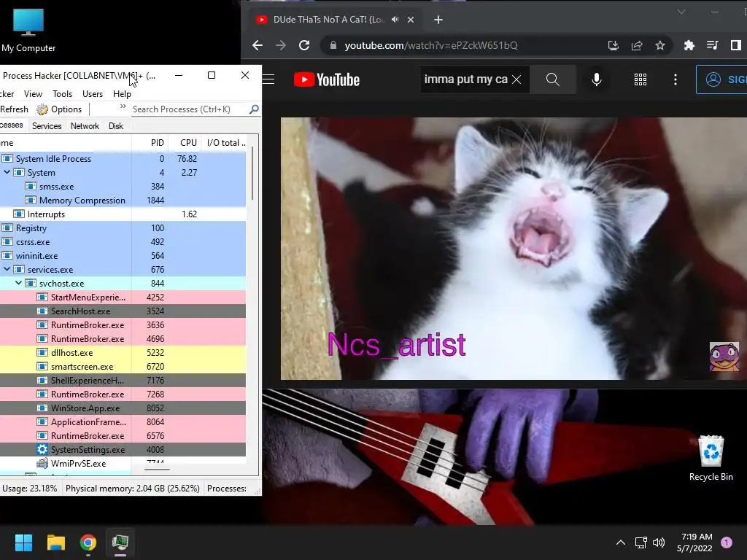Screen dimensions: 747x560
Task: Open Chrome extensions puzzle icon
Action: coord(689,45)
